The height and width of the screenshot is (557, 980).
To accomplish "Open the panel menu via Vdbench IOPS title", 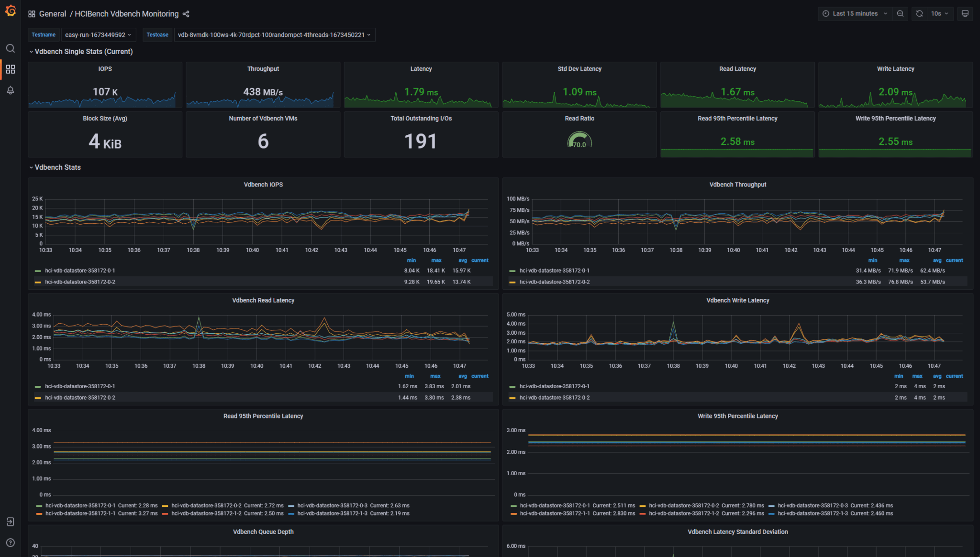I will (x=263, y=184).
